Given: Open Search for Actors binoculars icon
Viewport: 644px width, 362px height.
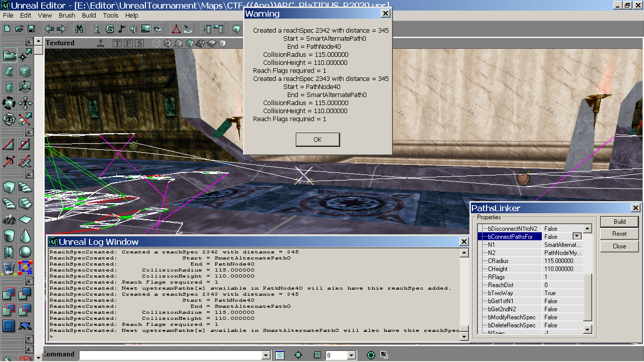Looking at the screenshot, I should 79,29.
